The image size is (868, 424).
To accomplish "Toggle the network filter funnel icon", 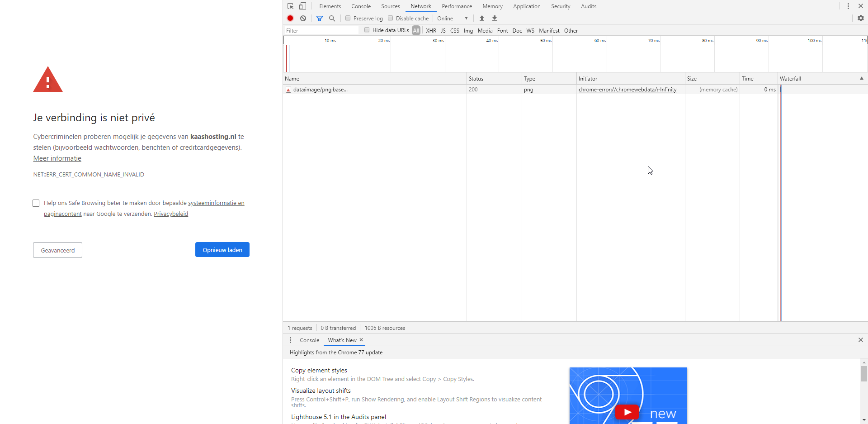I will tap(320, 18).
